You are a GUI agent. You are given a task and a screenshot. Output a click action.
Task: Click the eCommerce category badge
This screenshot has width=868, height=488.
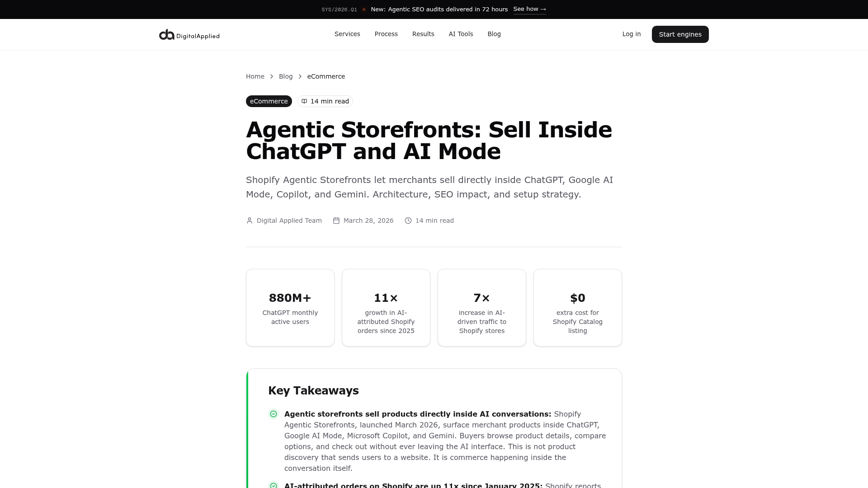point(269,101)
